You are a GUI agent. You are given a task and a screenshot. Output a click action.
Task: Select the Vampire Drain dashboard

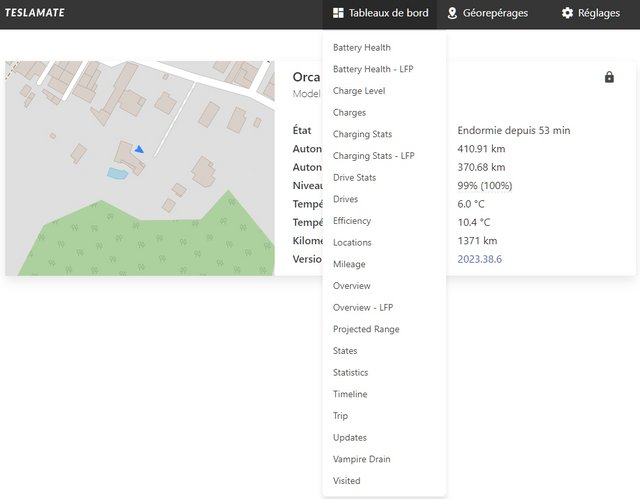point(362,459)
